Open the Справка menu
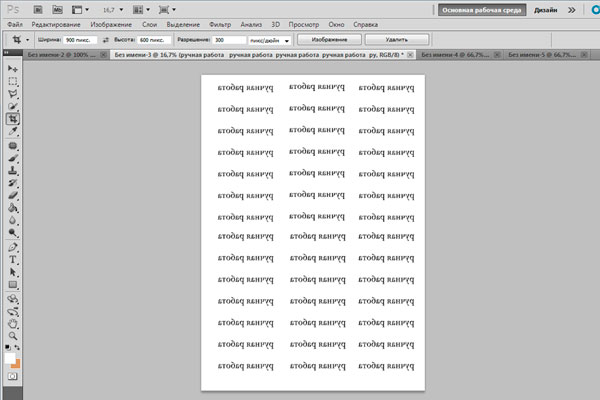 [365, 24]
